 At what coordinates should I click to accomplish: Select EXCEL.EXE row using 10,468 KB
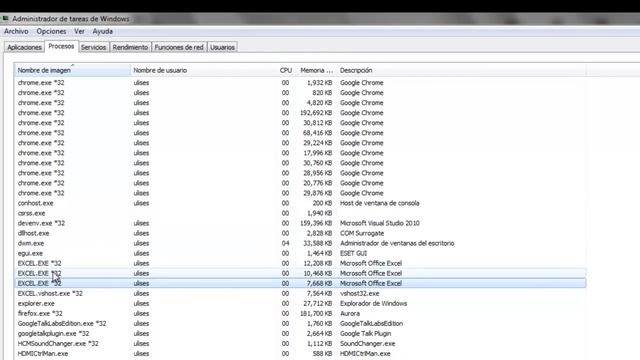(300, 273)
